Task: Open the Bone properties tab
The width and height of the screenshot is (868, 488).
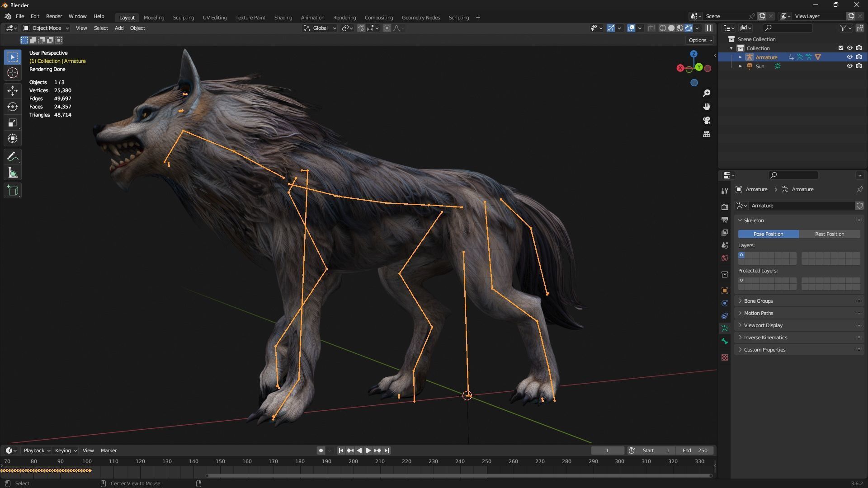Action: click(725, 341)
